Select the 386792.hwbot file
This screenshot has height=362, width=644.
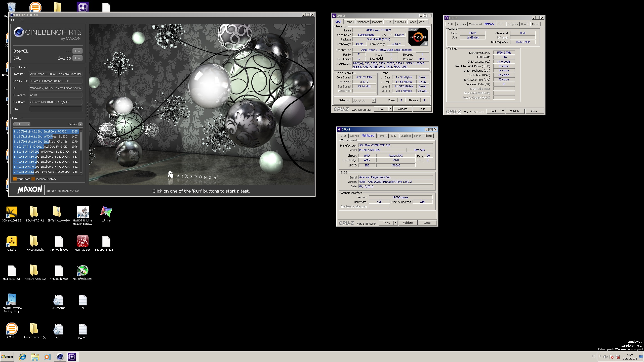(x=59, y=243)
